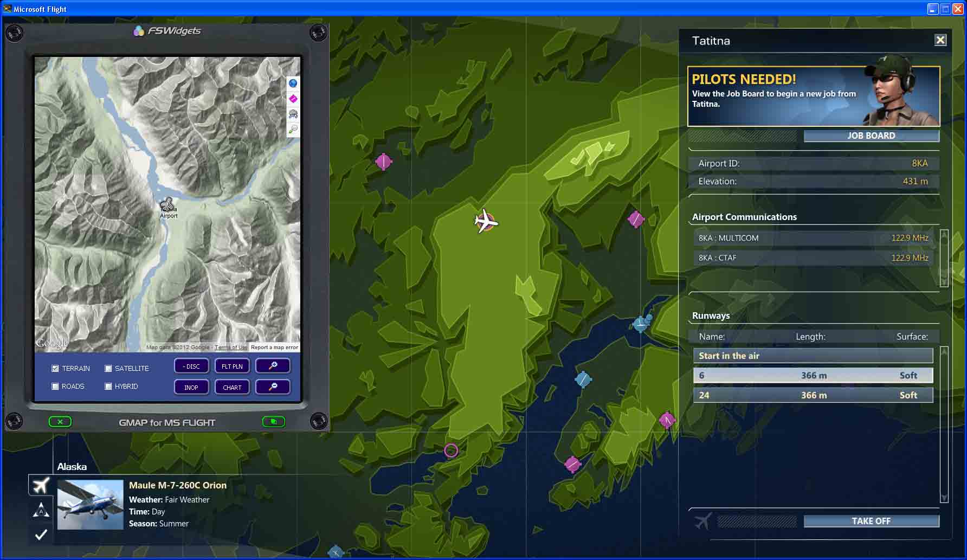Close the Tatitna info panel
Image resolution: width=967 pixels, height=560 pixels.
tap(940, 40)
